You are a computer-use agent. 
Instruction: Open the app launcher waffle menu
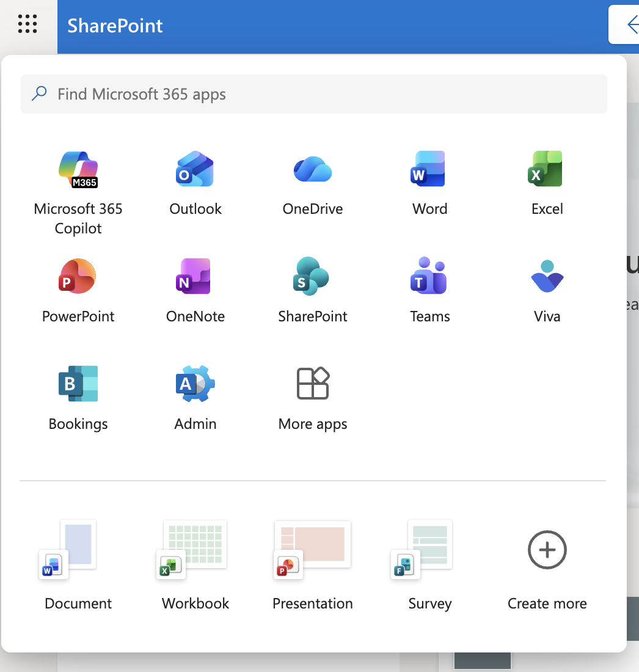pyautogui.click(x=28, y=25)
